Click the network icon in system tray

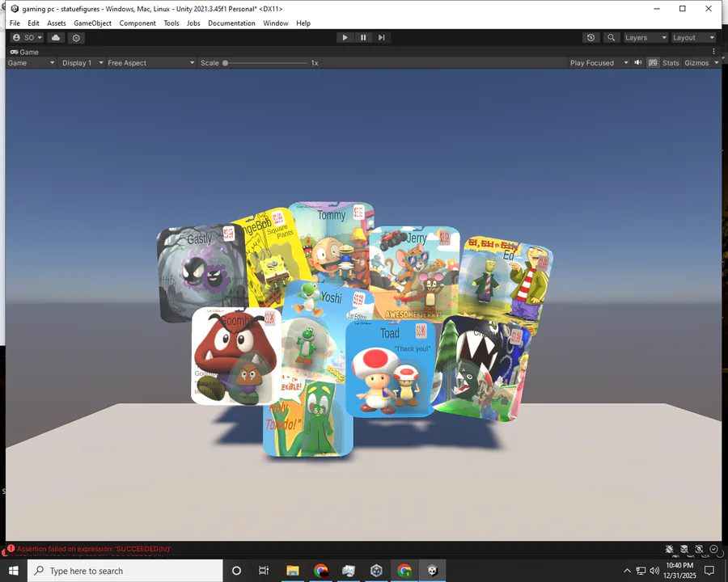[x=641, y=571]
